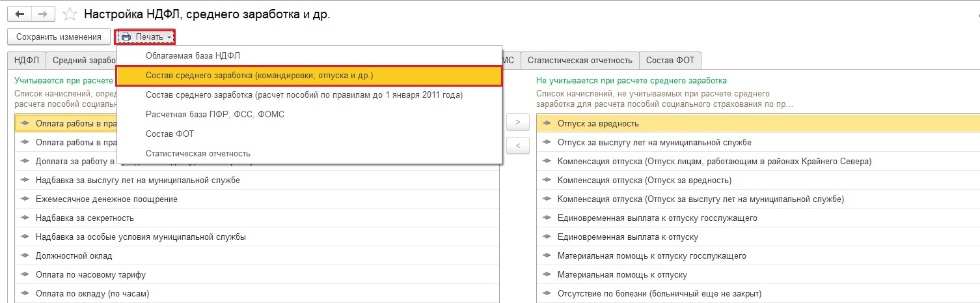Click the icon beside Должностной оклад
Screen dimensions: 980x303
coord(25,255)
